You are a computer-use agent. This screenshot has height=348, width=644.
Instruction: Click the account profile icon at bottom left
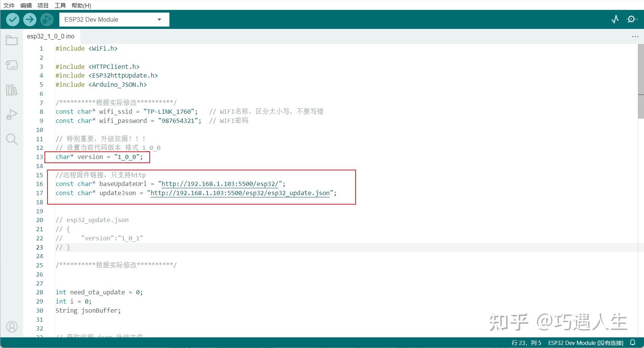12,327
